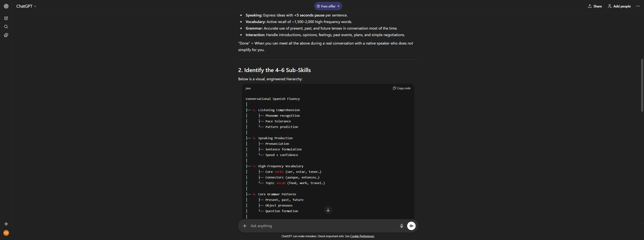Screen dimensions: 644x240
Task: Open the library images icon in sidebar
Action: pos(6,35)
